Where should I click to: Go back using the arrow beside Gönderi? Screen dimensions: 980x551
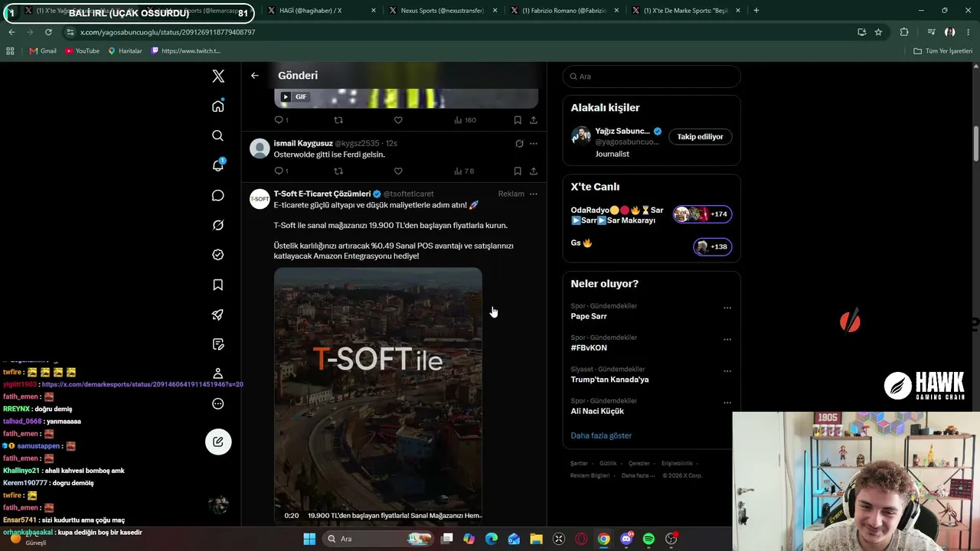tap(255, 76)
